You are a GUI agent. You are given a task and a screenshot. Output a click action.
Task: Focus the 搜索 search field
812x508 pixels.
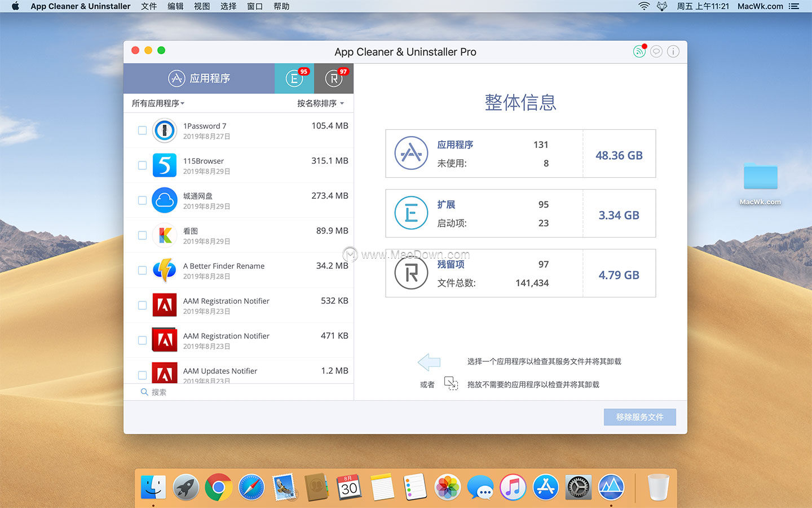pos(239,392)
